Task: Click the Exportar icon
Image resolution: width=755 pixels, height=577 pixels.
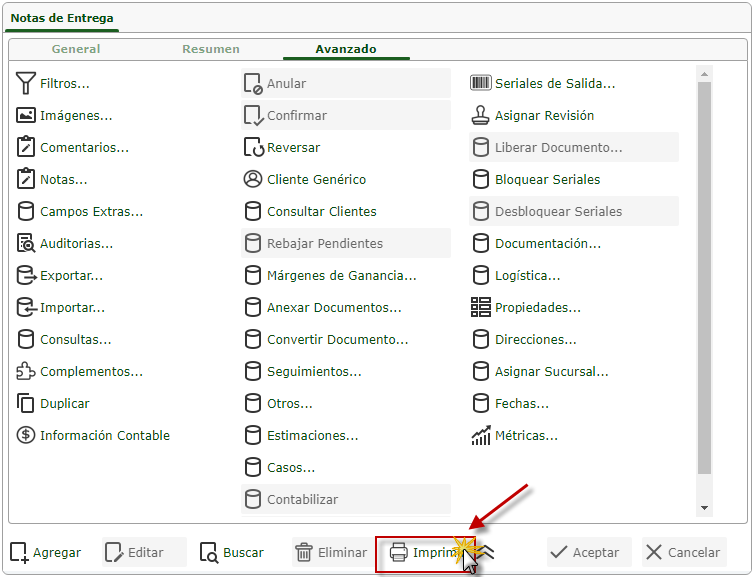Action: tap(26, 275)
